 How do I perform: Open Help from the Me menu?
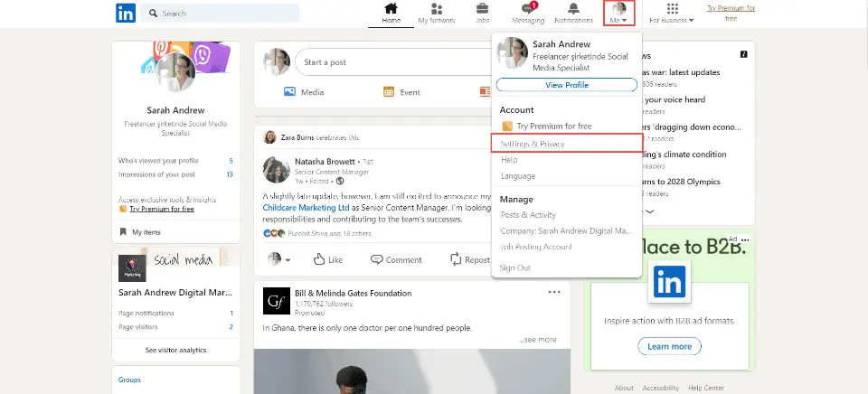(x=509, y=160)
